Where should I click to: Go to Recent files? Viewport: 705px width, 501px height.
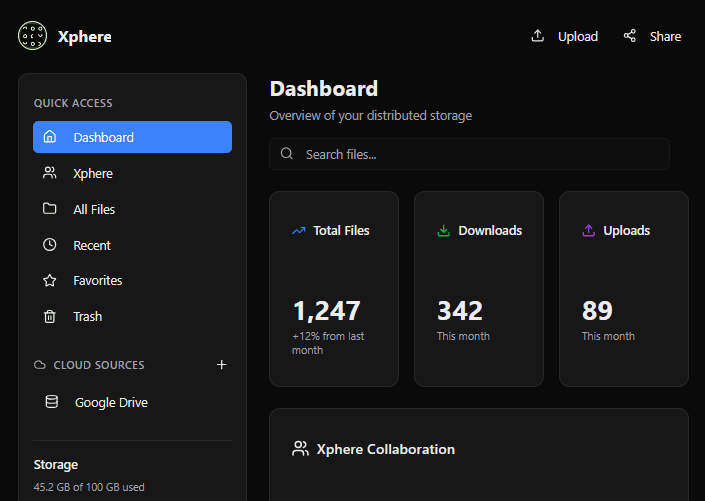132,245
